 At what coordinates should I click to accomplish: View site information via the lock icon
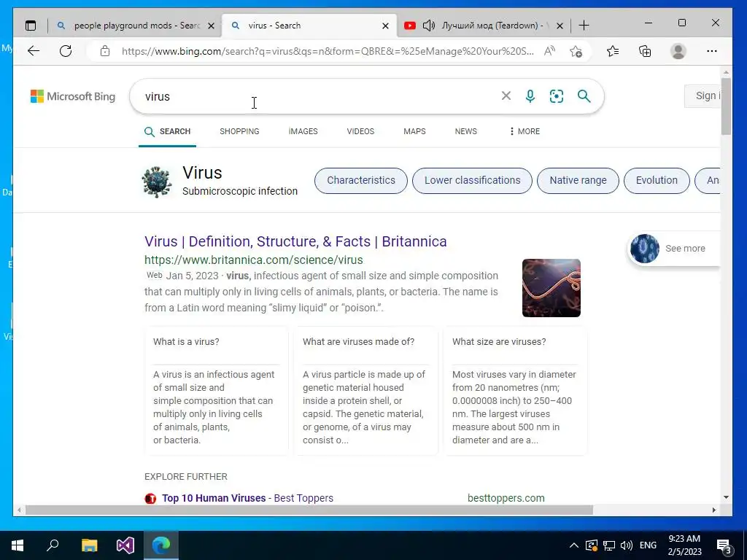[x=105, y=51]
